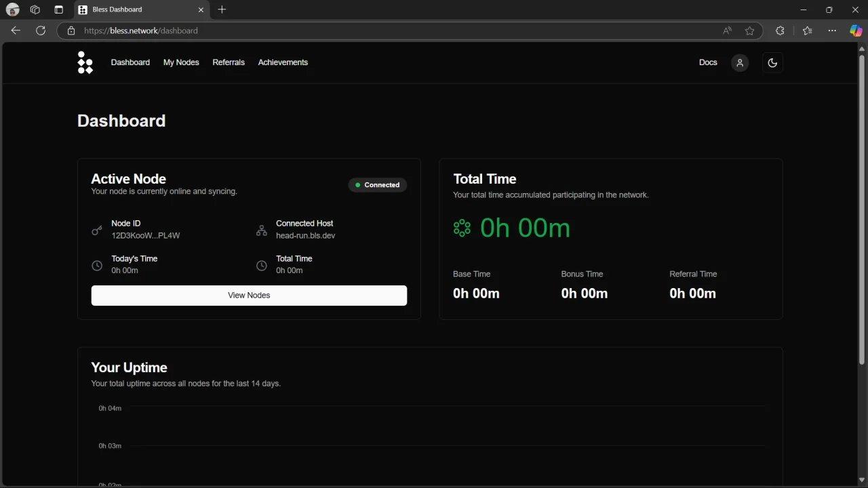Screen dimensions: 868x488
Task: Go back with browser back arrow
Action: 16,30
